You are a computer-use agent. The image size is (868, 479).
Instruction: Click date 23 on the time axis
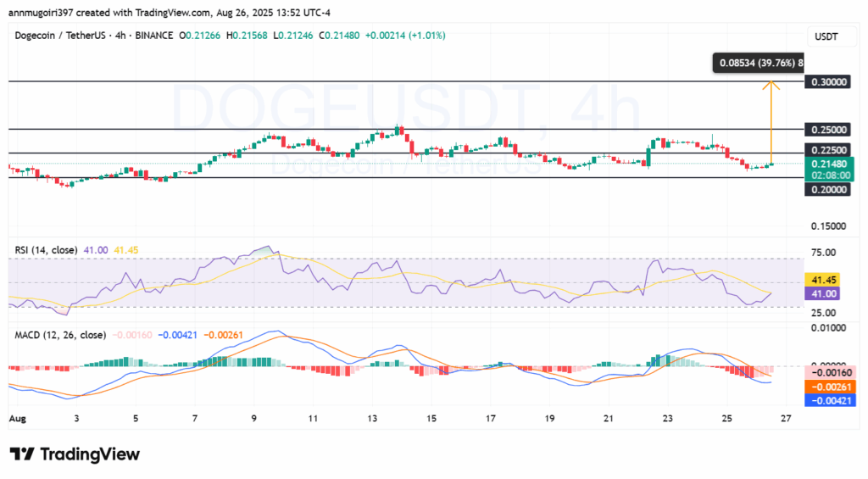pos(668,419)
